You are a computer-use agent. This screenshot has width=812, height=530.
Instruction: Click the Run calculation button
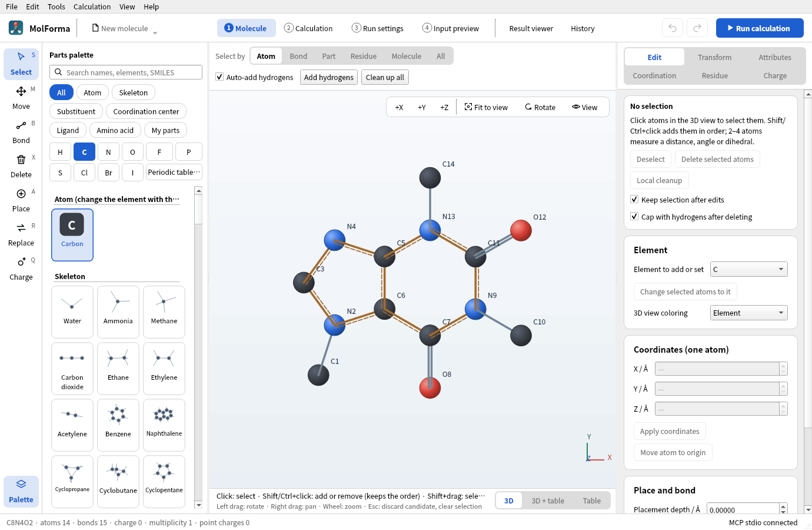click(760, 28)
